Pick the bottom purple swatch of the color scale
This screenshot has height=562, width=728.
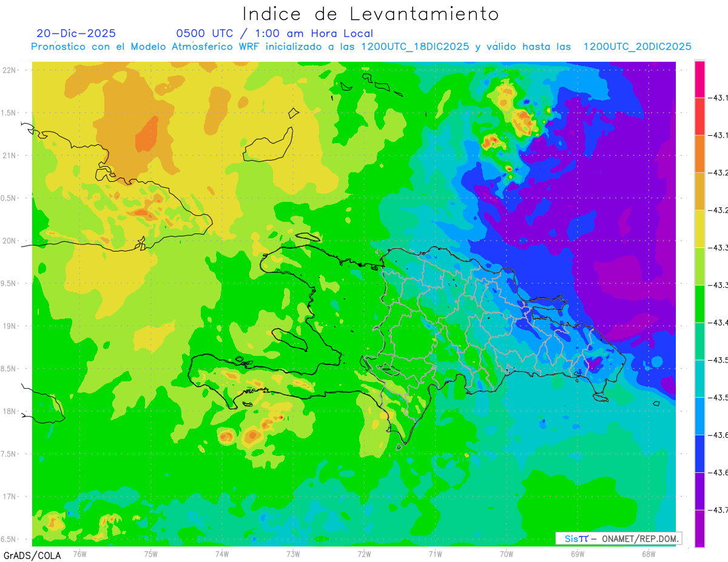(699, 529)
